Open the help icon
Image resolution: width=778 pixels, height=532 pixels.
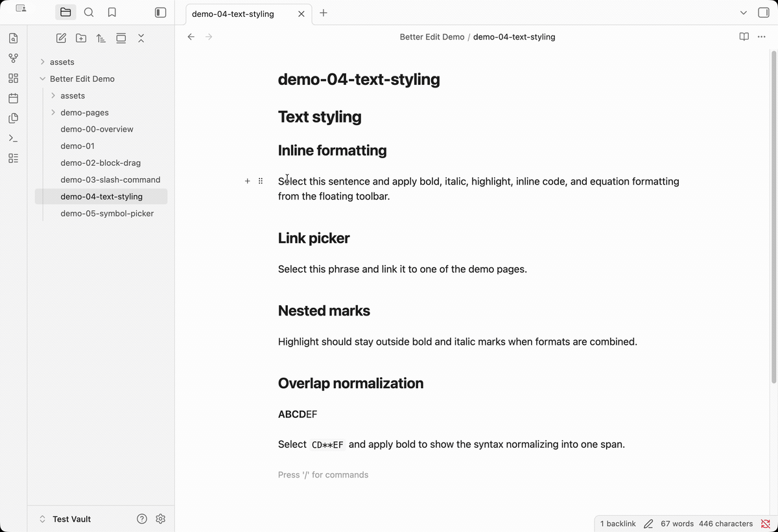pyautogui.click(x=142, y=519)
